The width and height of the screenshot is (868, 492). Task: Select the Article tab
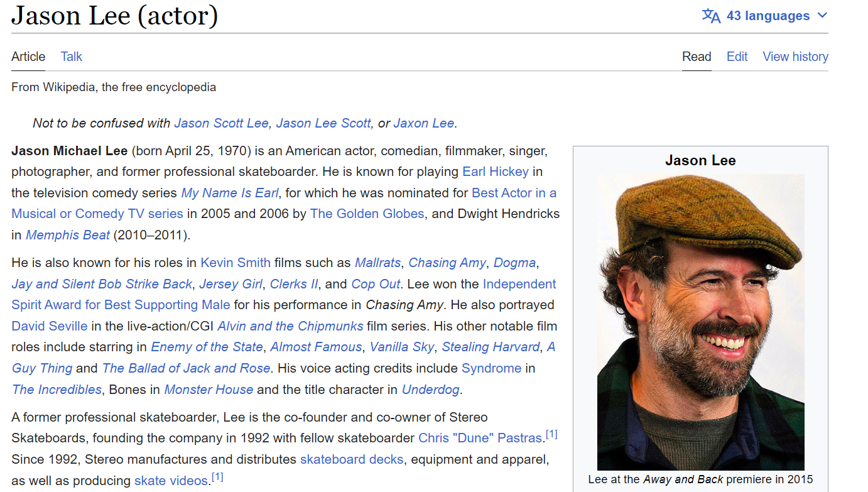pos(28,57)
